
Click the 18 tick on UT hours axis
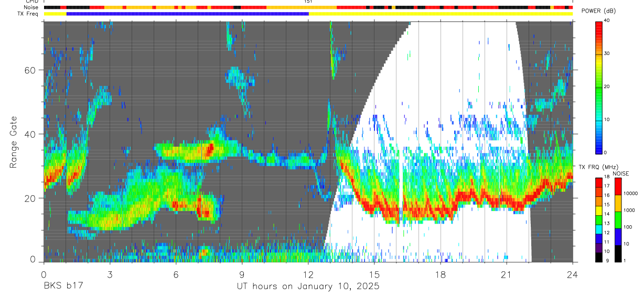click(441, 274)
